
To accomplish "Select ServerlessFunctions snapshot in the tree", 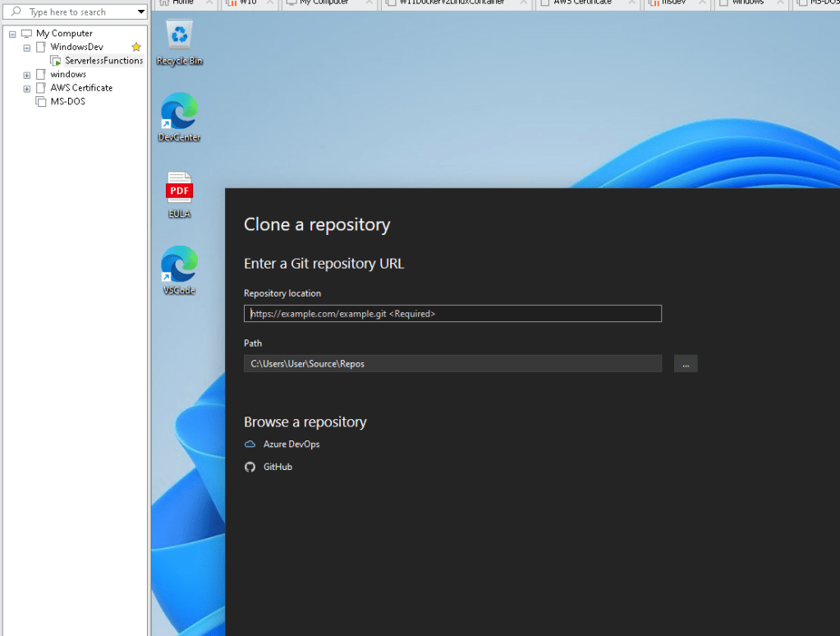I will coord(104,61).
